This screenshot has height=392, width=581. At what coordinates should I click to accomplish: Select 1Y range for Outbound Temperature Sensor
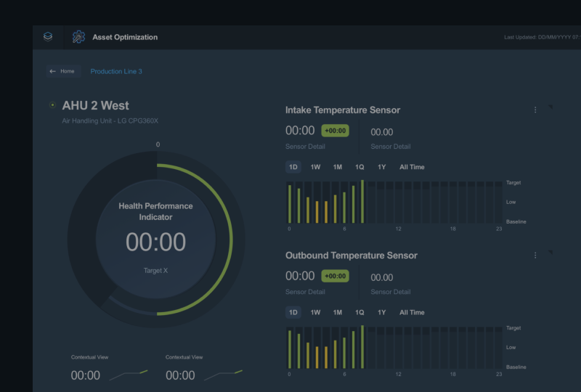pyautogui.click(x=382, y=312)
